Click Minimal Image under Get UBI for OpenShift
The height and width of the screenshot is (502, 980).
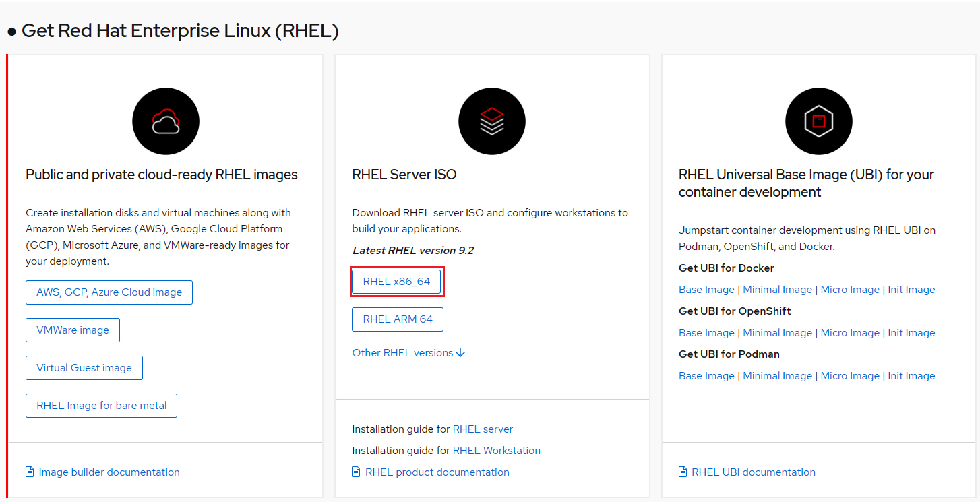pos(777,332)
